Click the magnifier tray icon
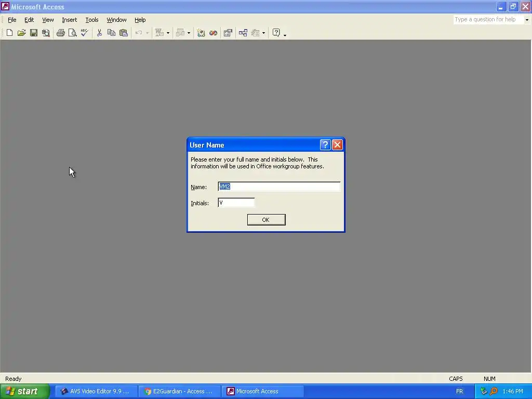This screenshot has width=532, height=399. coord(494,391)
